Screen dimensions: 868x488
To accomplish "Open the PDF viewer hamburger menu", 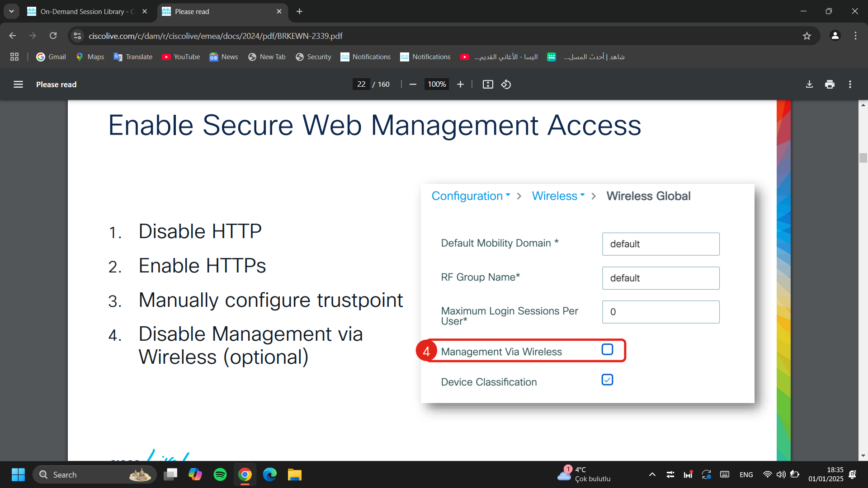I will point(18,84).
